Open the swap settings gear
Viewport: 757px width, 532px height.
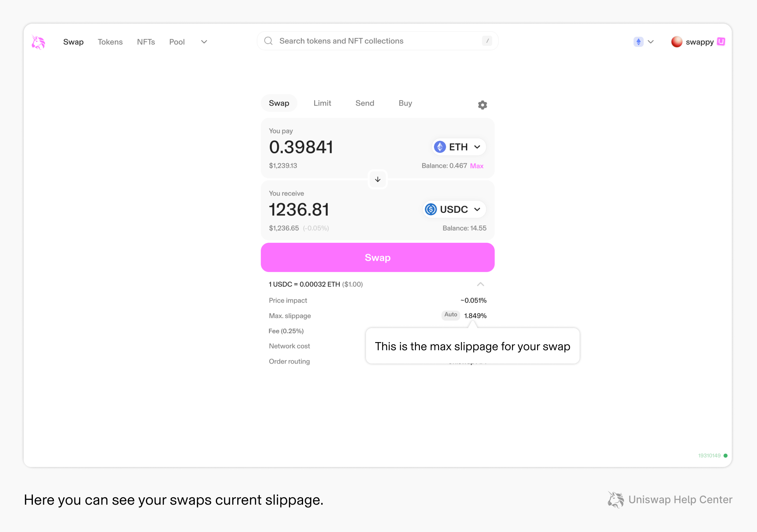click(x=482, y=105)
